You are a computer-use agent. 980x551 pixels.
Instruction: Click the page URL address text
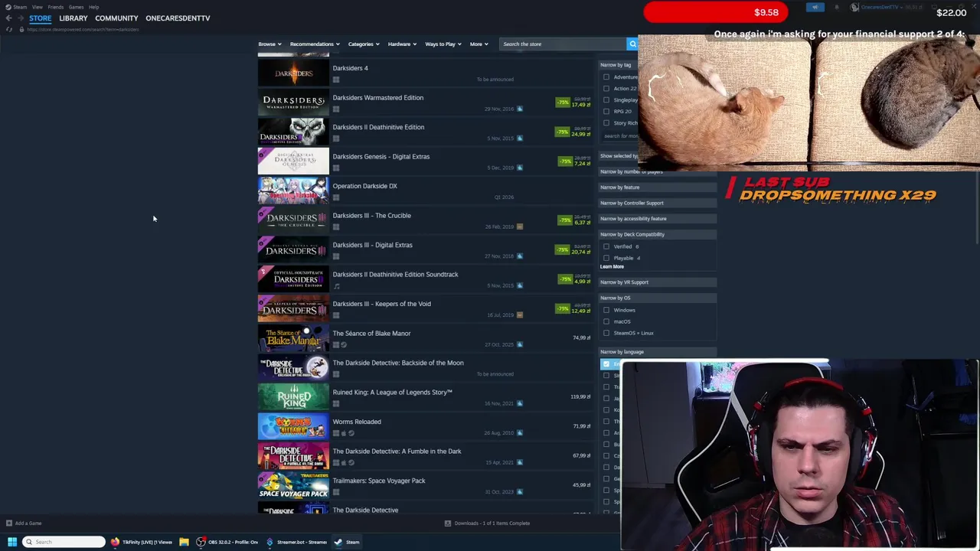[83, 29]
